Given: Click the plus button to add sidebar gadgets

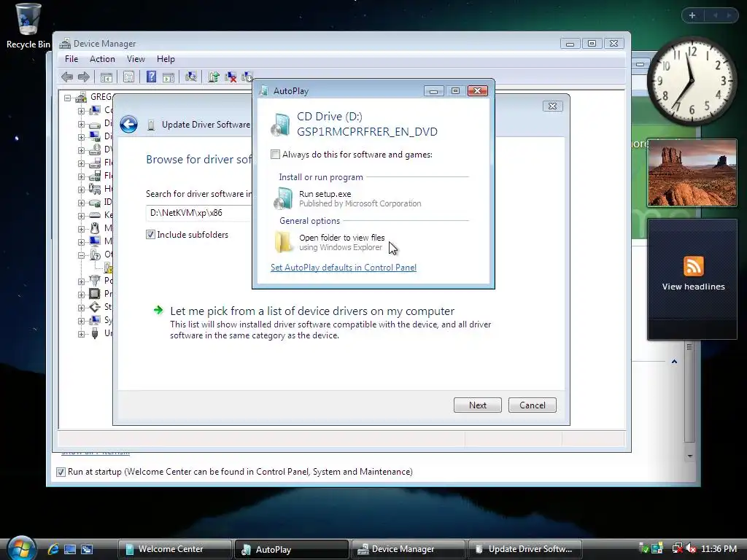Looking at the screenshot, I should coord(692,15).
